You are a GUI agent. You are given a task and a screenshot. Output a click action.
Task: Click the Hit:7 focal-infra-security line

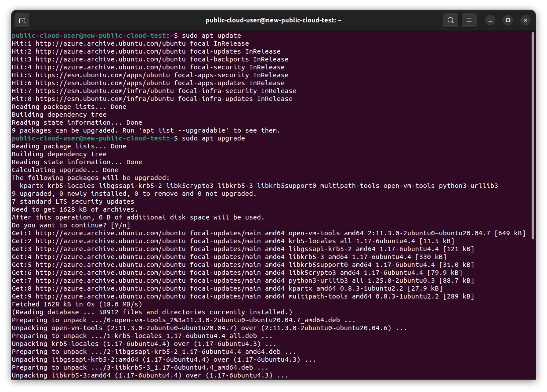154,91
